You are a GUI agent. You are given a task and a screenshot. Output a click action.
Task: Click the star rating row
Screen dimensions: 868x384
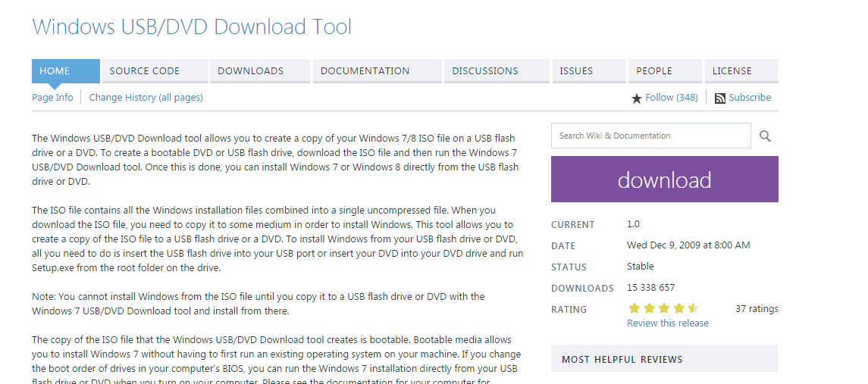[663, 309]
